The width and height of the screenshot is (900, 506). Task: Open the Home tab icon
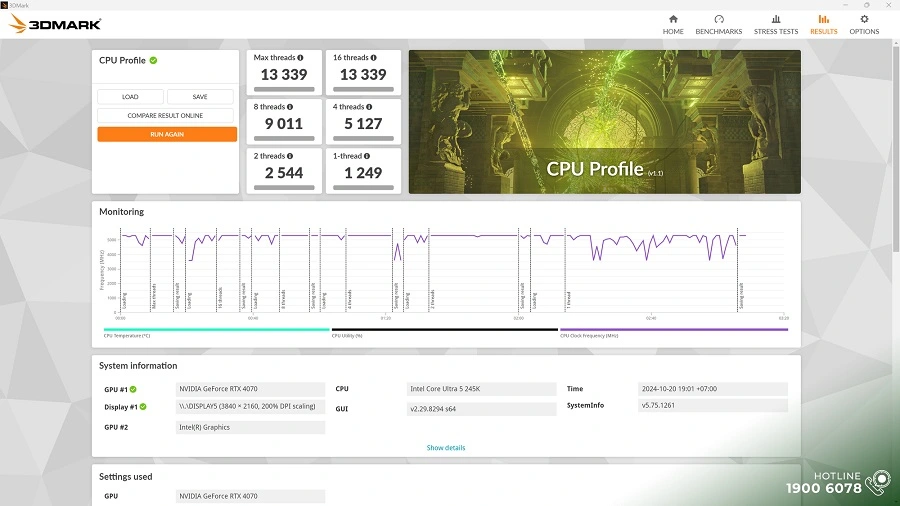[x=673, y=19]
